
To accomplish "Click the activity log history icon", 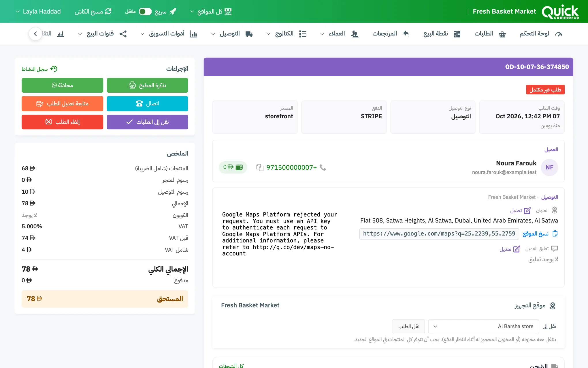I will coord(54,69).
